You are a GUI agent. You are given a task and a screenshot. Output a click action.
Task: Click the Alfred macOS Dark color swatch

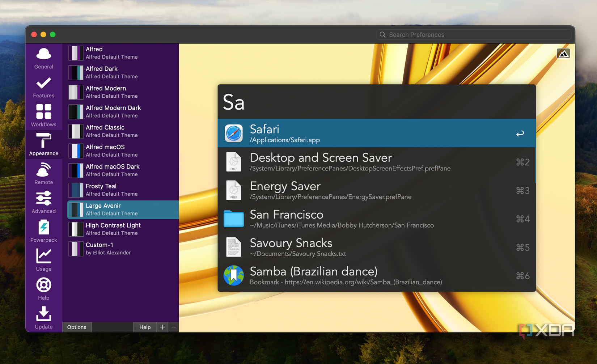coord(76,170)
